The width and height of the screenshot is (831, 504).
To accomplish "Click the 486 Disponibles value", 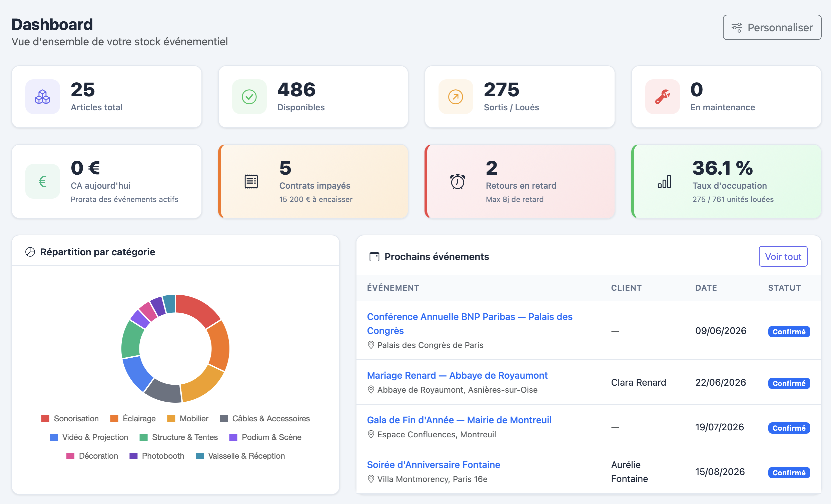I will click(296, 90).
